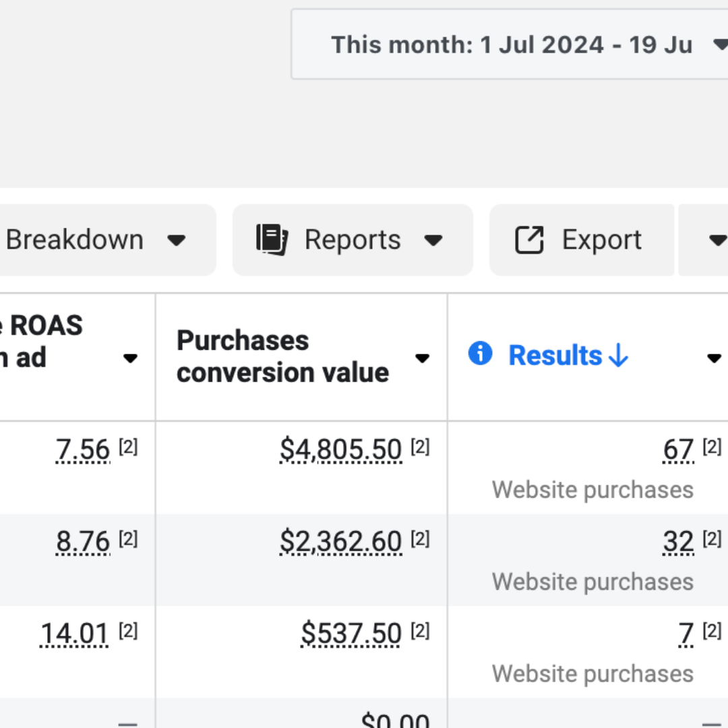This screenshot has height=728, width=728.
Task: Click the 67 website purchases result
Action: pyautogui.click(x=678, y=450)
